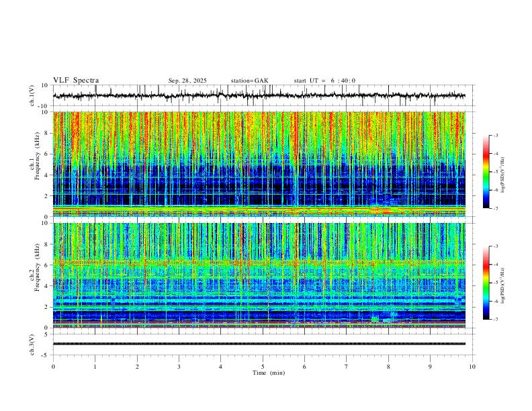Click the color bar next to ch.2 spectrogram
Screen dimensions: 532x411
pos(486,283)
